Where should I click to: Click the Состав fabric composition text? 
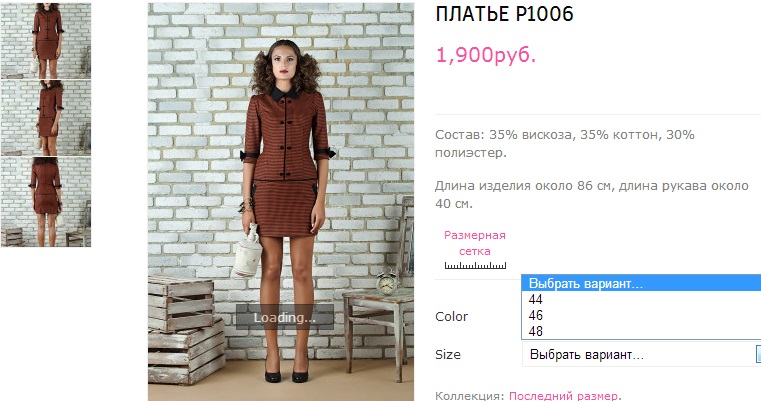565,144
